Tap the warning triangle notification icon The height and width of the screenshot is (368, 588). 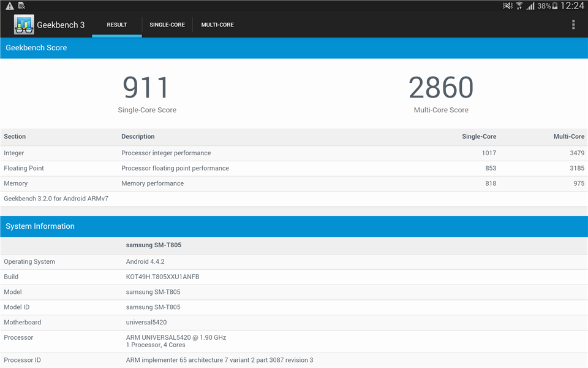pos(10,6)
